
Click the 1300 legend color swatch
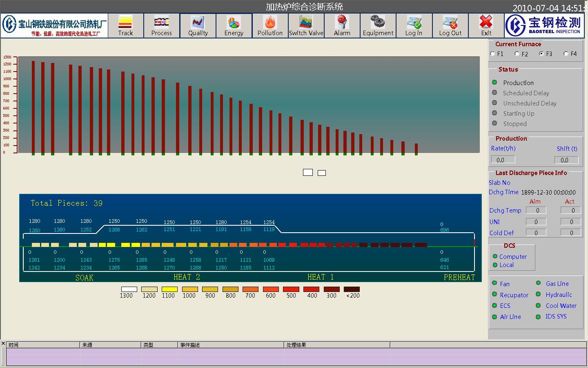(129, 289)
